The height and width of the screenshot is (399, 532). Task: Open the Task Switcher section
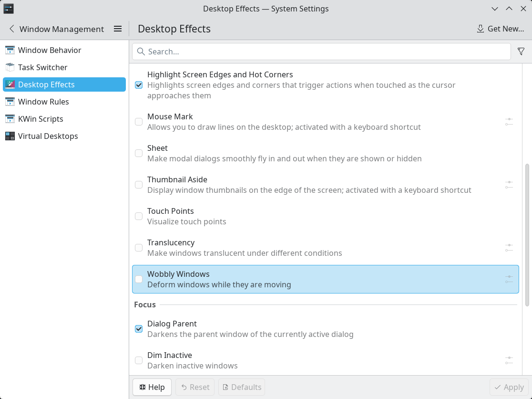click(x=42, y=67)
